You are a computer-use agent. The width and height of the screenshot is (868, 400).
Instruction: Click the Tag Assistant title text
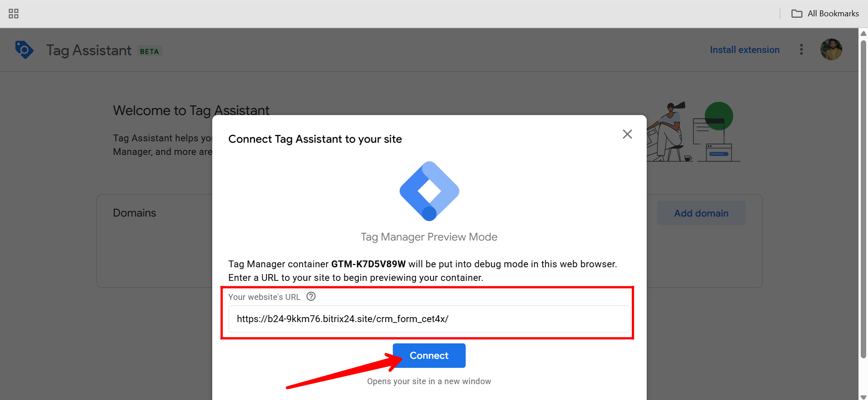coord(89,50)
